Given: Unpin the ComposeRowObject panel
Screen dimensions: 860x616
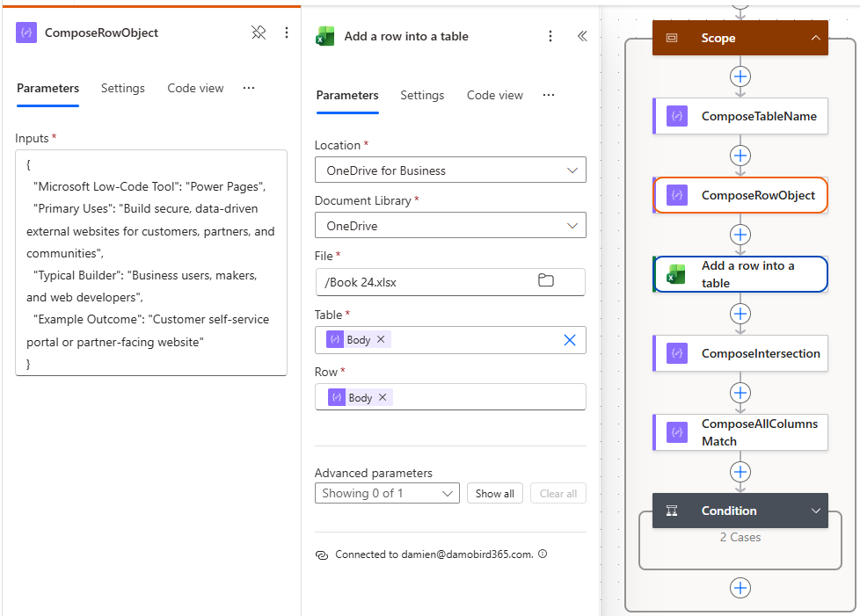Looking at the screenshot, I should point(259,33).
